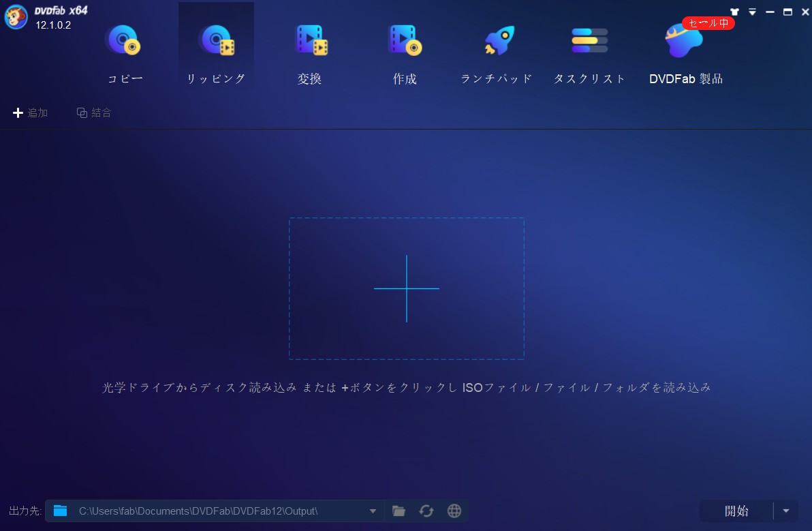This screenshot has height=531, width=812.
Task: Expand the output path dropdown arrow
Action: pos(373,511)
